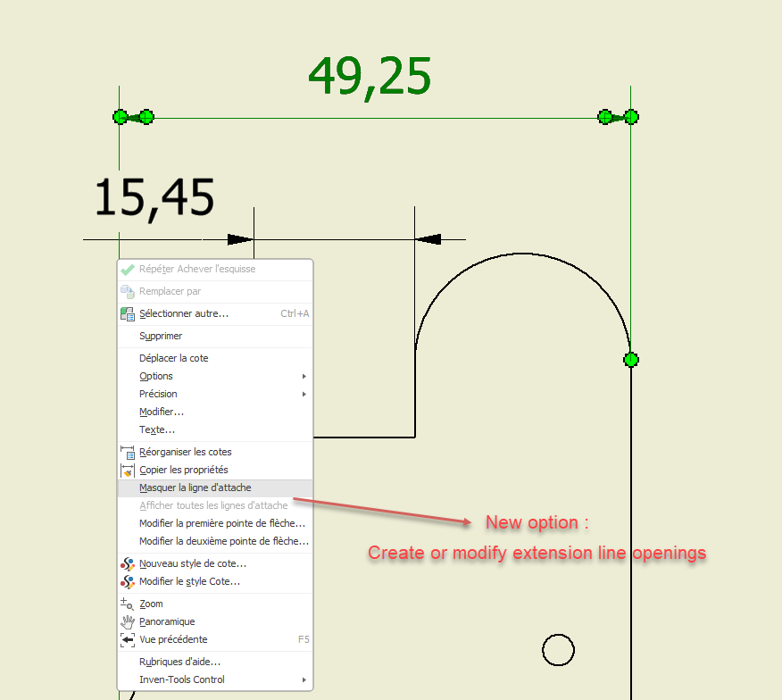The width and height of the screenshot is (782, 700).
Task: Select Supprimer from the context menu
Action: (161, 336)
